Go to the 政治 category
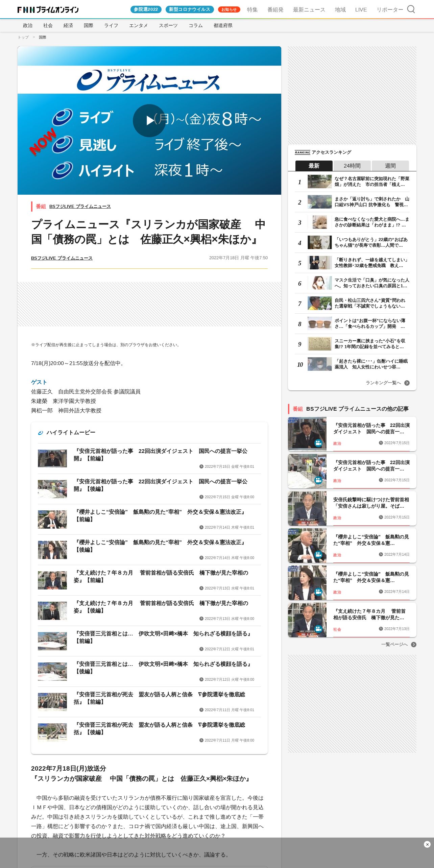The width and height of the screenshot is (434, 868). click(28, 25)
